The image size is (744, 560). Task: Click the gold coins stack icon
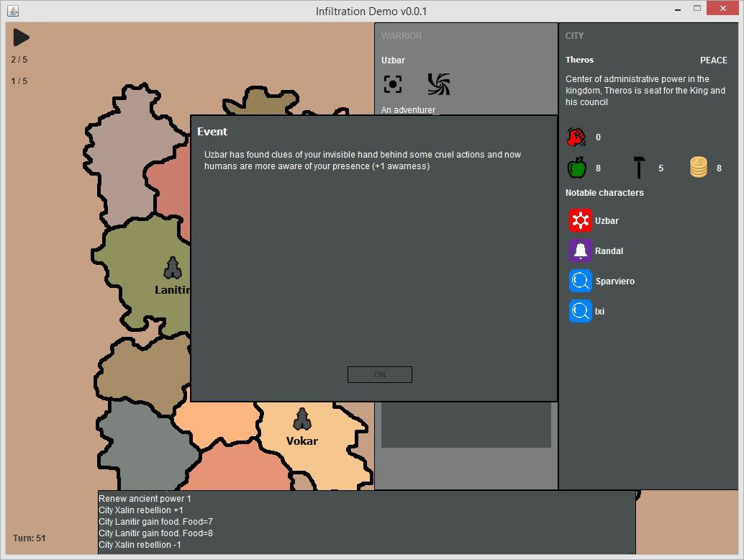coord(699,168)
